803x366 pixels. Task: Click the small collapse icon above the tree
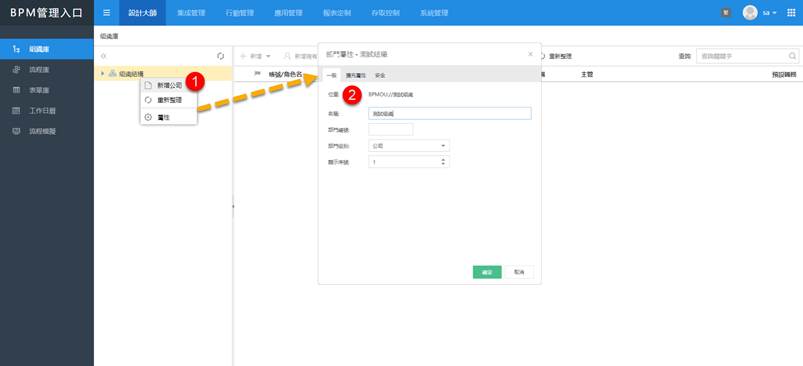click(103, 56)
